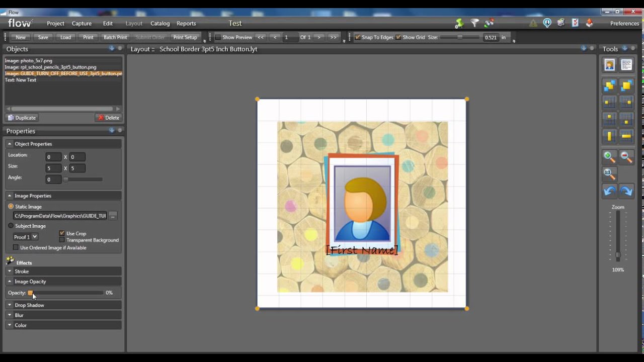This screenshot has height=362, width=644.
Task: Open the Edit menu
Action: coord(108,23)
